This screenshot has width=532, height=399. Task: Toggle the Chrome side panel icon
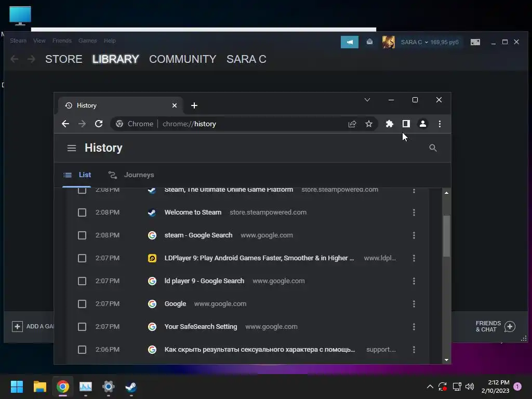point(406,124)
